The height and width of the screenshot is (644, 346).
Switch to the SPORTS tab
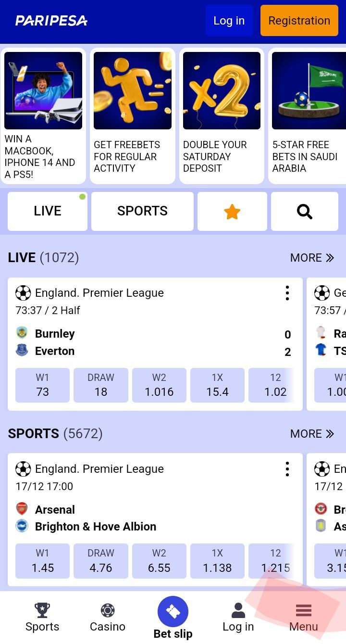142,212
